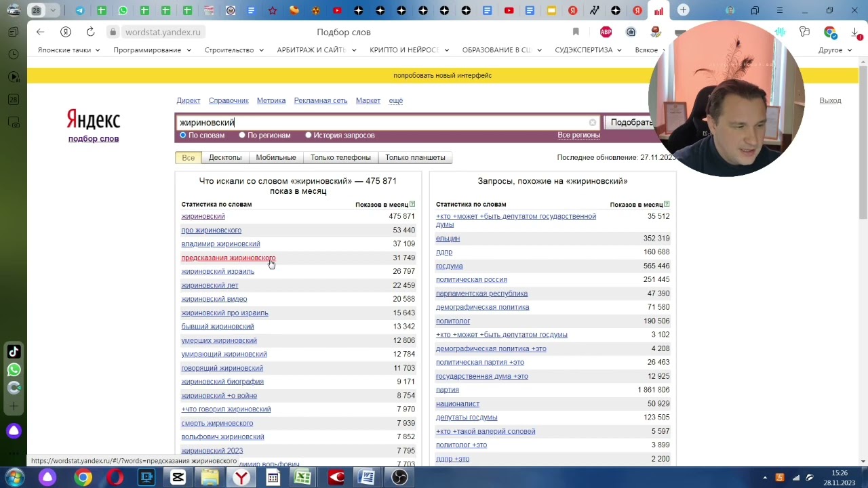Viewport: 868px width, 488px height.
Task: Switch to Yandex Browser on the taskbar
Action: tap(241, 478)
